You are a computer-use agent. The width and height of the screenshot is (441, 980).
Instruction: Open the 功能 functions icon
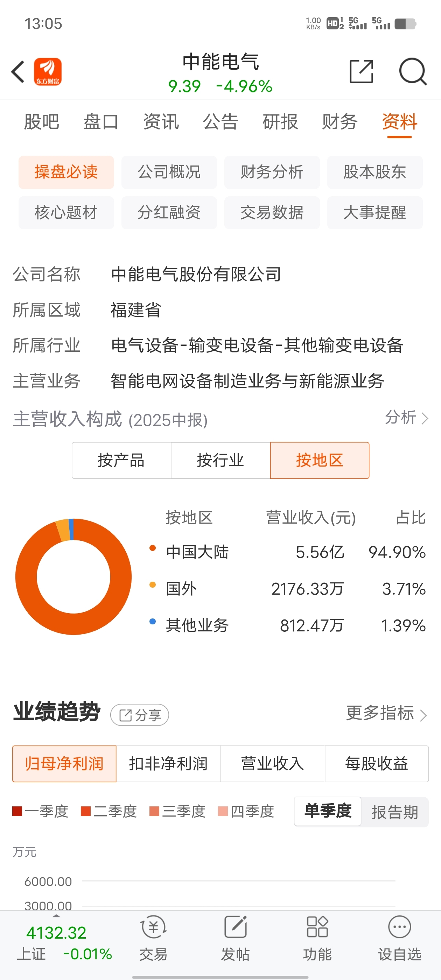(317, 927)
